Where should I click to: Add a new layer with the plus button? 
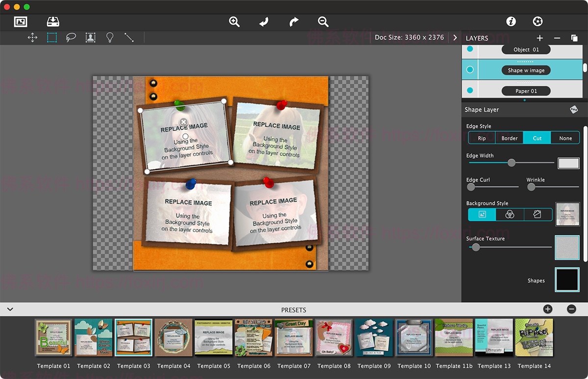(x=539, y=38)
